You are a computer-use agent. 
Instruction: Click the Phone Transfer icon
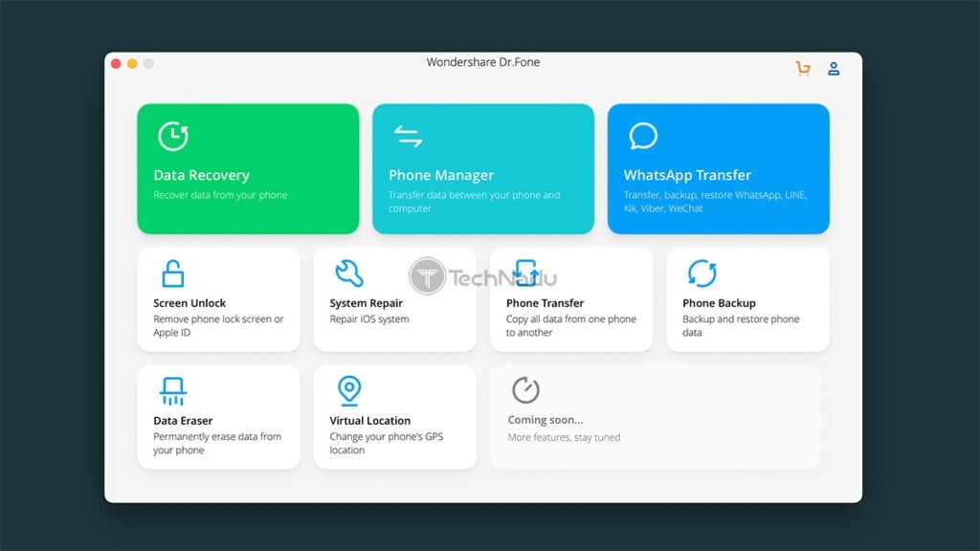pos(526,274)
